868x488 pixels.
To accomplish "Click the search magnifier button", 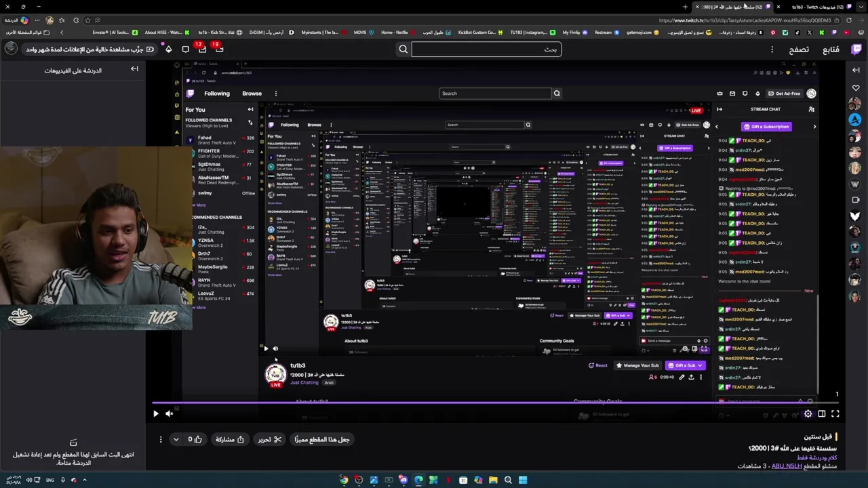I will tap(403, 49).
